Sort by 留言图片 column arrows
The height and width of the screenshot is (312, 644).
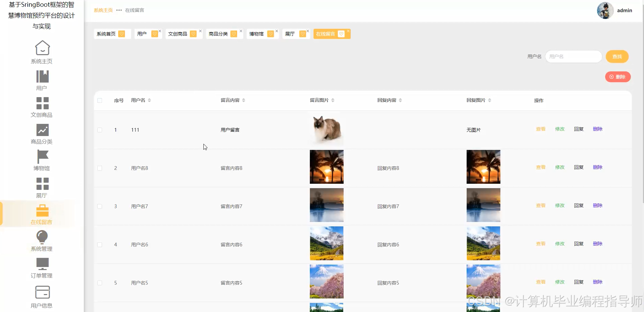333,100
